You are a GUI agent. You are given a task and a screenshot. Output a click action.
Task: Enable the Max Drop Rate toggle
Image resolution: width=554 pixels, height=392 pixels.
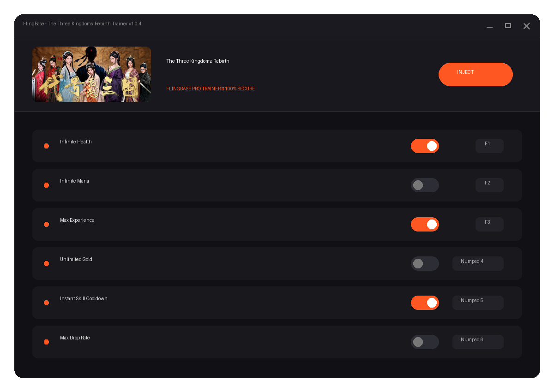pyautogui.click(x=425, y=342)
